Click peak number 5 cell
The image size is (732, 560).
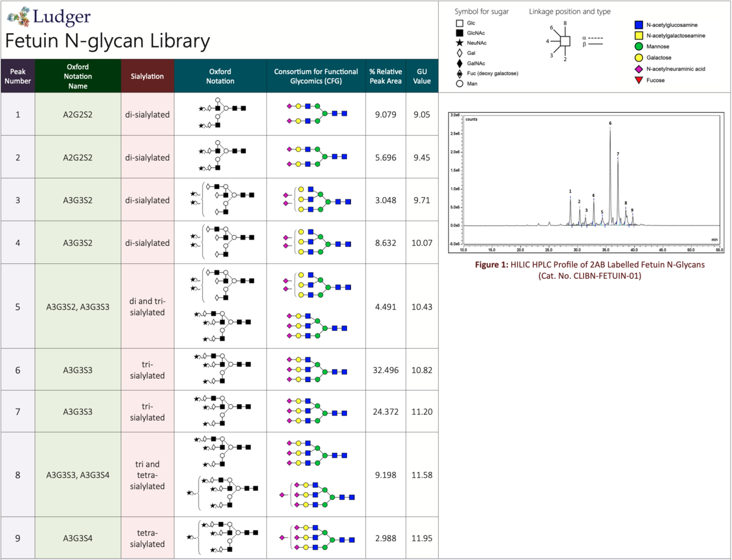[18, 307]
